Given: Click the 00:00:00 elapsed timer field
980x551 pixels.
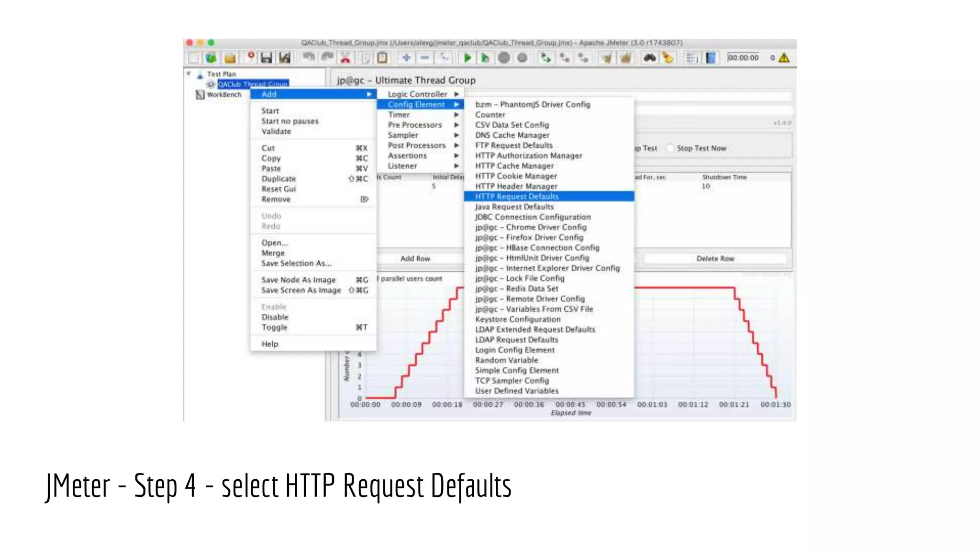Looking at the screenshot, I should [743, 58].
